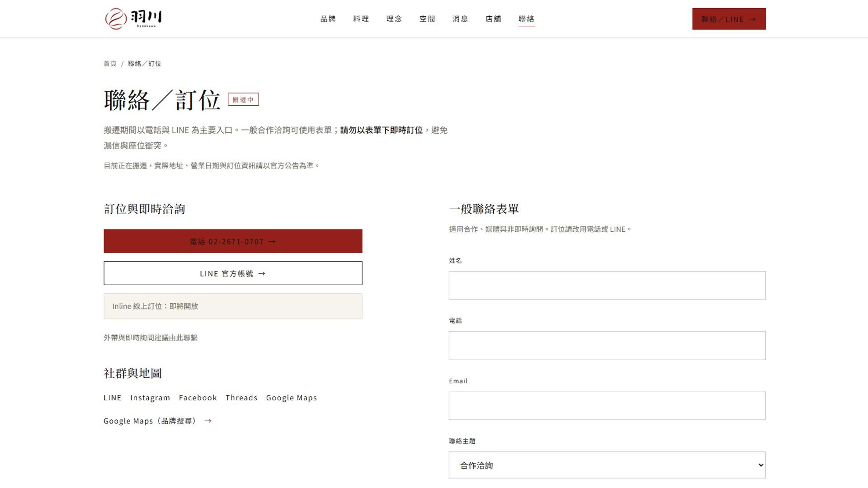
Task: Focus the 姓名 input field
Action: click(x=607, y=285)
